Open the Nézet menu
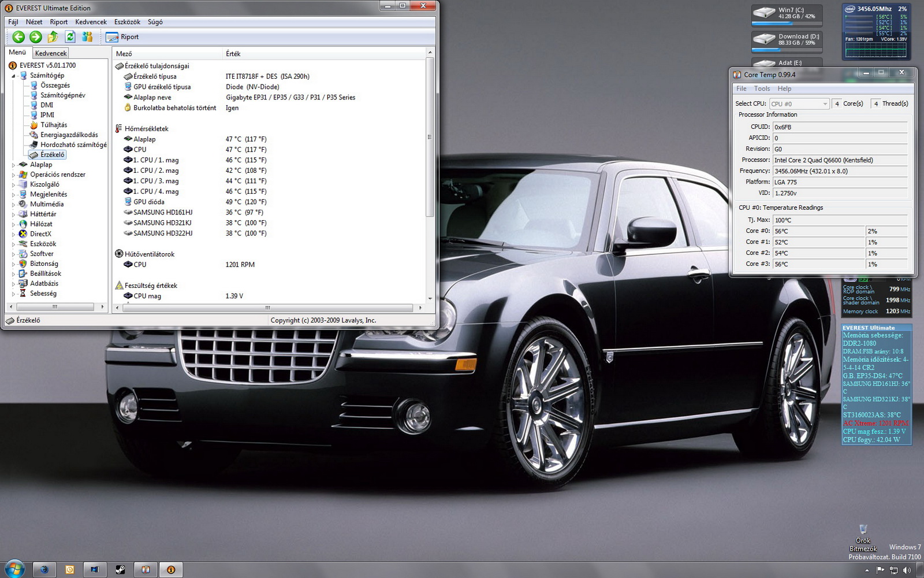 click(x=34, y=22)
